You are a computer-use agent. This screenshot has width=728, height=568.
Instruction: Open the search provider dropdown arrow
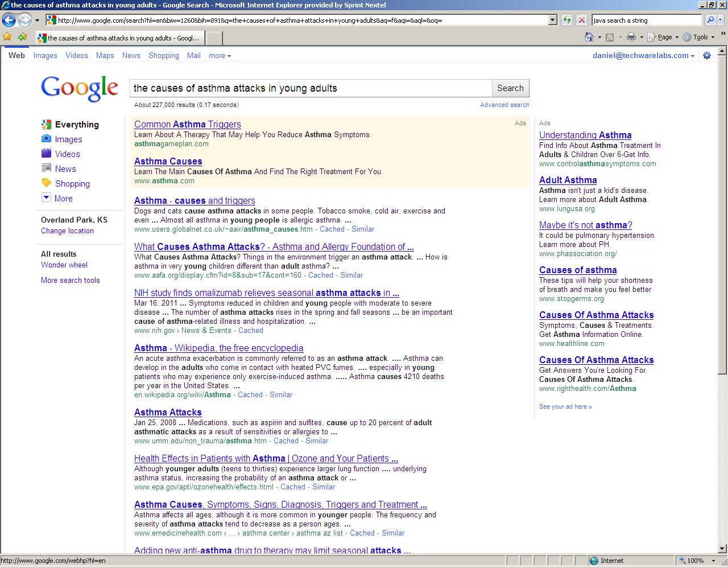[x=721, y=20]
